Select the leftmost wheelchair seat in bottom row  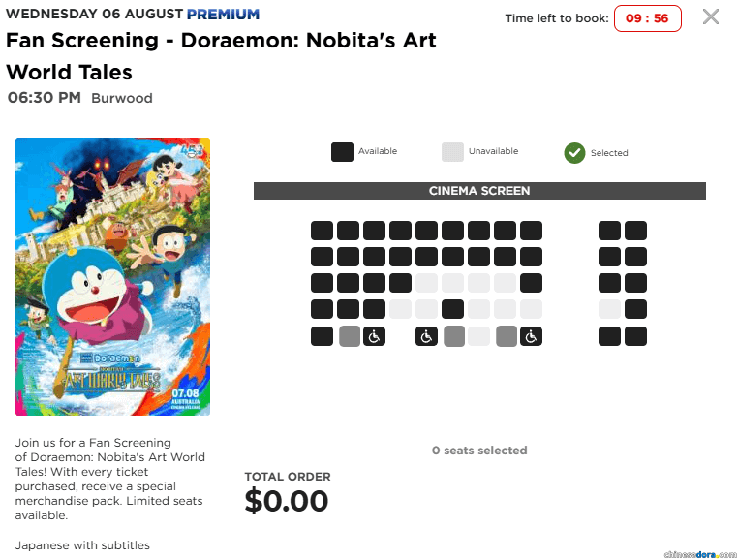tap(375, 336)
